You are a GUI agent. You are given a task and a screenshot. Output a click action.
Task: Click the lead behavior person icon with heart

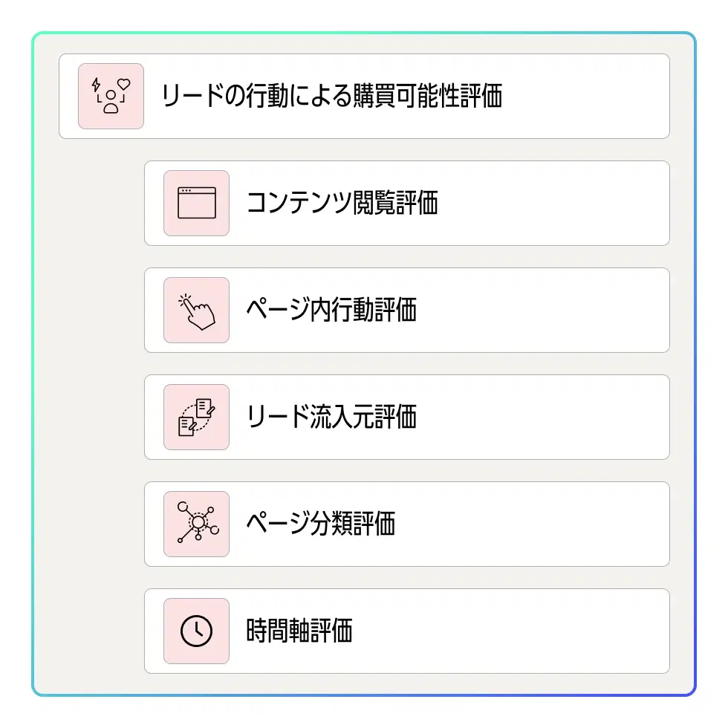pos(111,97)
